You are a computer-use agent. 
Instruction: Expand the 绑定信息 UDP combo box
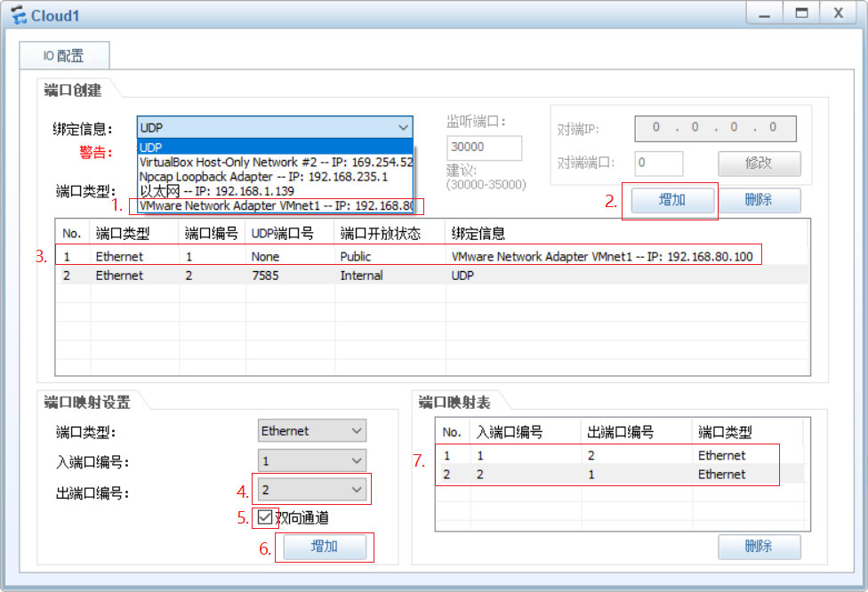pos(275,128)
